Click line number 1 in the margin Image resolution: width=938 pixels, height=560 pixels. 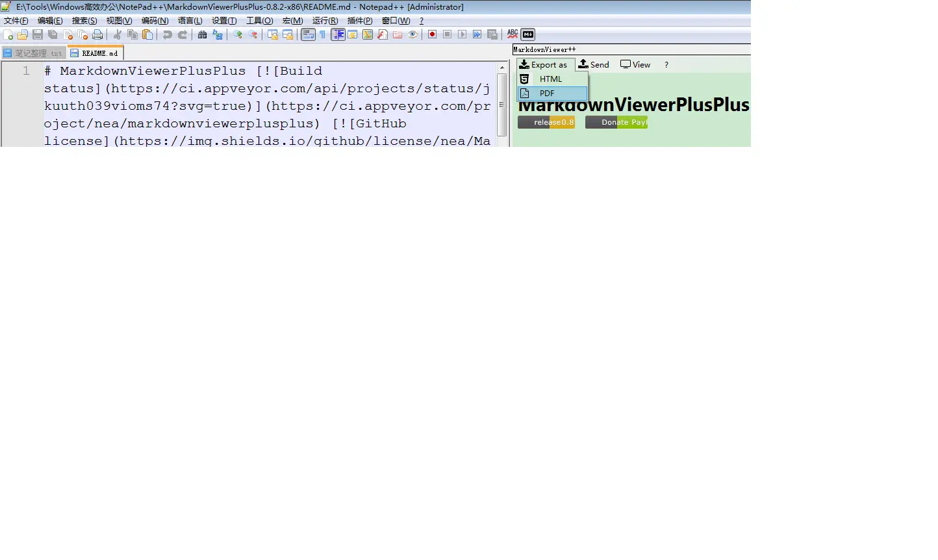tap(26, 71)
